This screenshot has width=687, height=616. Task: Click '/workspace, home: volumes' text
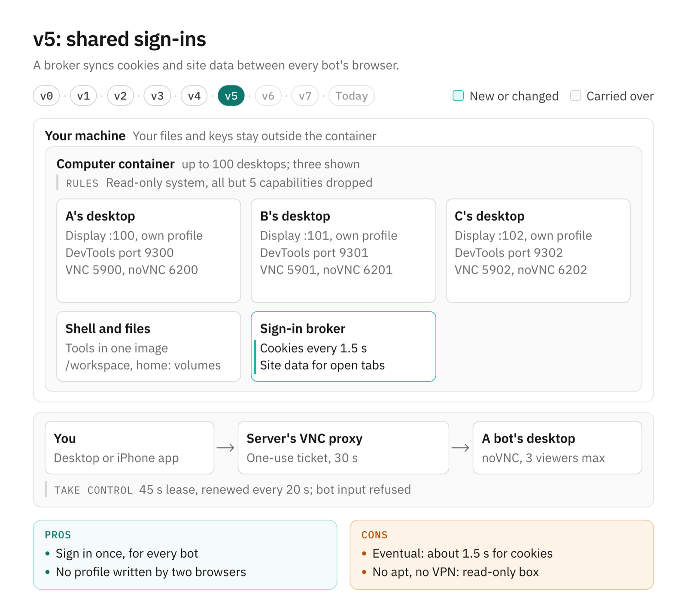click(143, 365)
